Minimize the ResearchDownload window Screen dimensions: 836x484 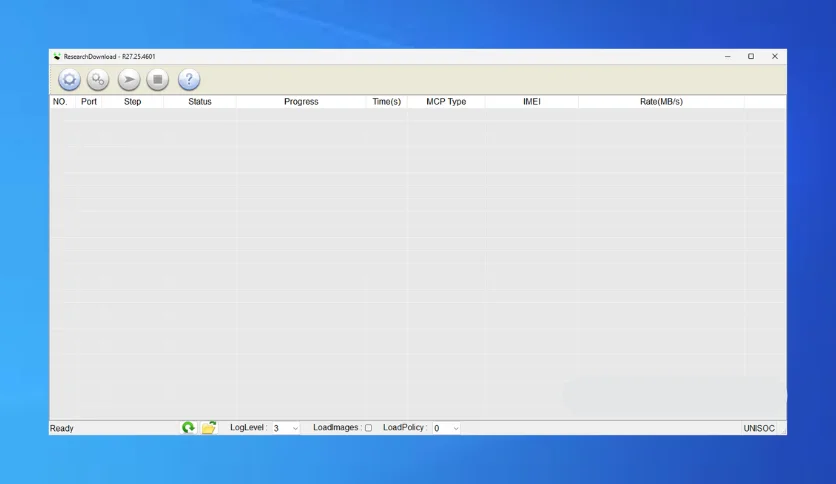[728, 57]
